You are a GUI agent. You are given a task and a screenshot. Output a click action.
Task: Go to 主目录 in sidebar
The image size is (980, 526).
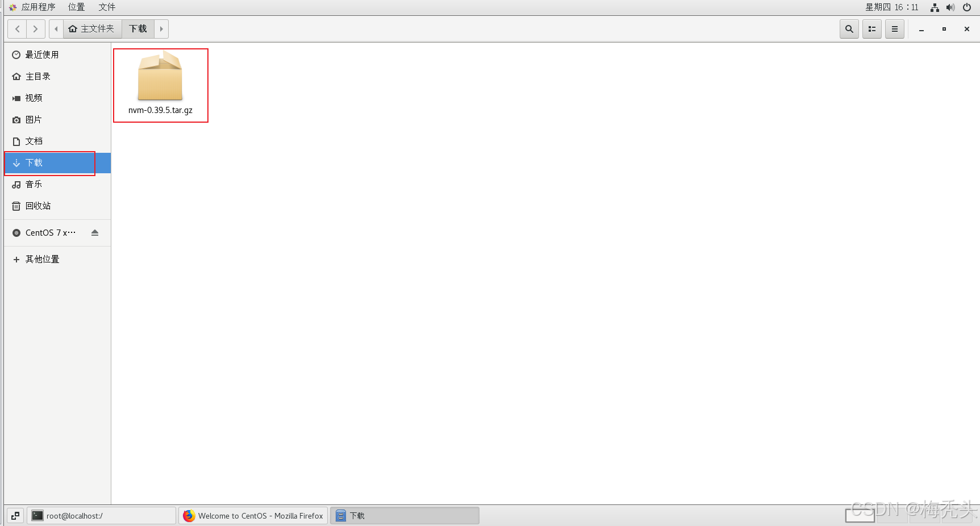57,76
